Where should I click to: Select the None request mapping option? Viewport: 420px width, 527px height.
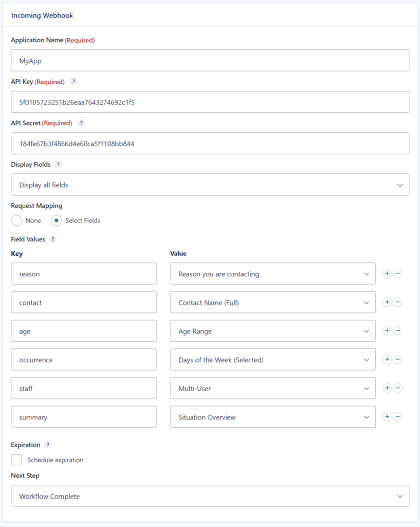pos(17,221)
